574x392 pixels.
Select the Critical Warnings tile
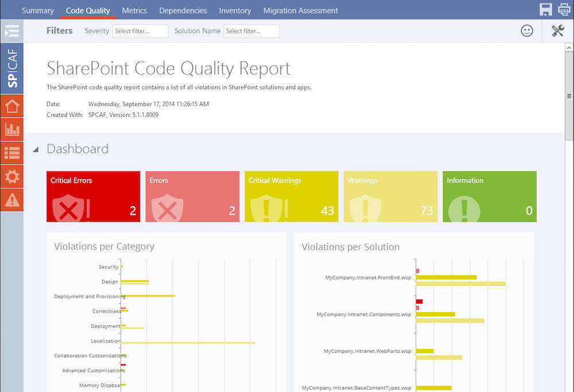(292, 196)
